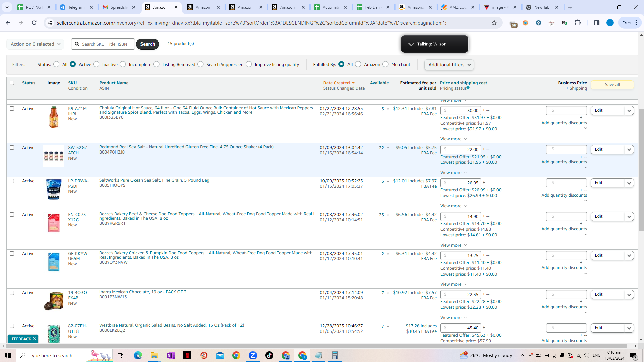Click Edit for Bocce's Chicken & Pumpkin row
This screenshot has width=644, height=362.
point(607,255)
